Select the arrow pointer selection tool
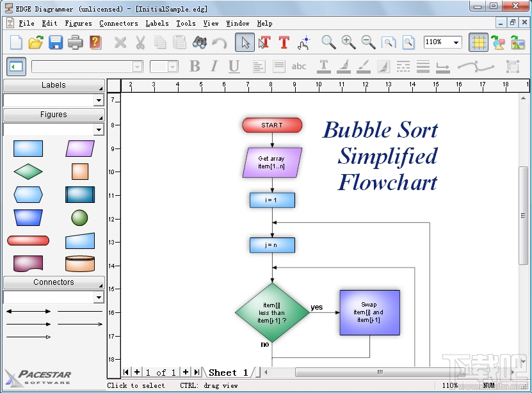This screenshot has width=532, height=393. (245, 42)
